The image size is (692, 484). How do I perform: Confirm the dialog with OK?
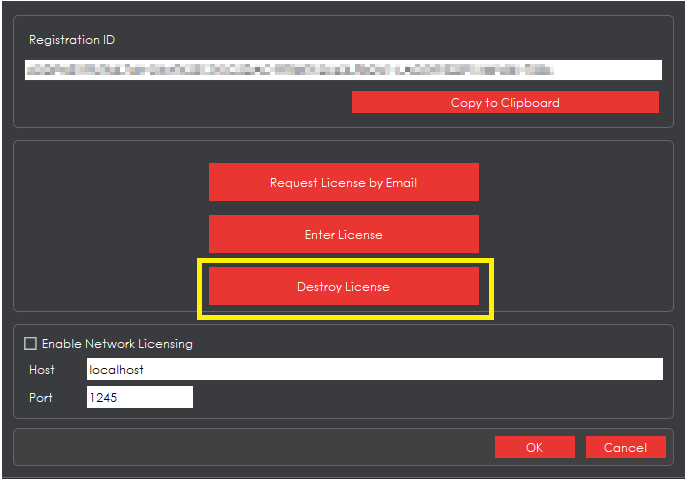pos(534,447)
